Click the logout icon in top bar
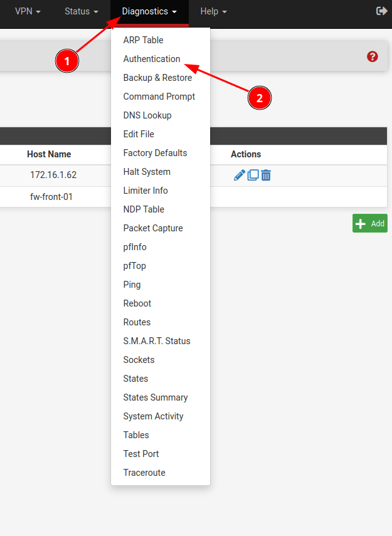The height and width of the screenshot is (536, 392). [x=381, y=11]
